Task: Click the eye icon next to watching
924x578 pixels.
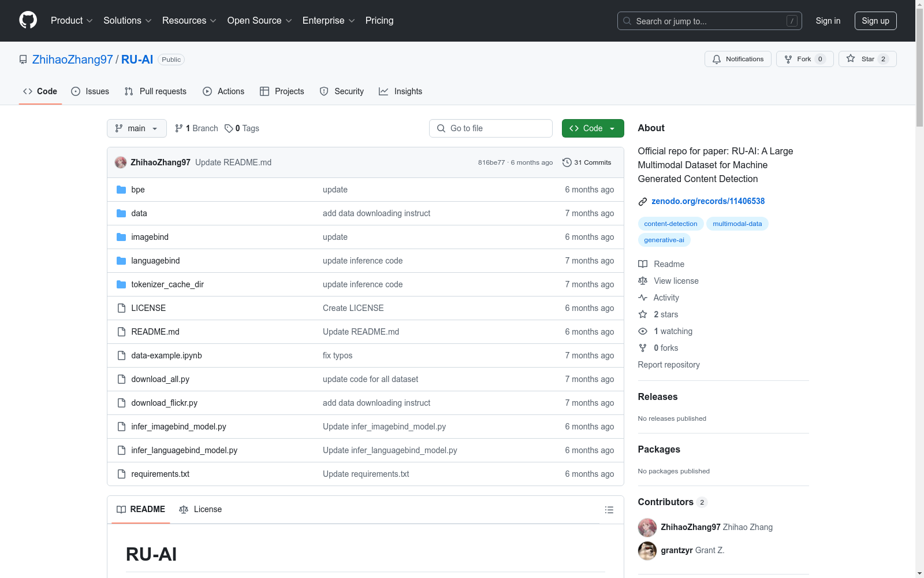Action: (x=643, y=331)
